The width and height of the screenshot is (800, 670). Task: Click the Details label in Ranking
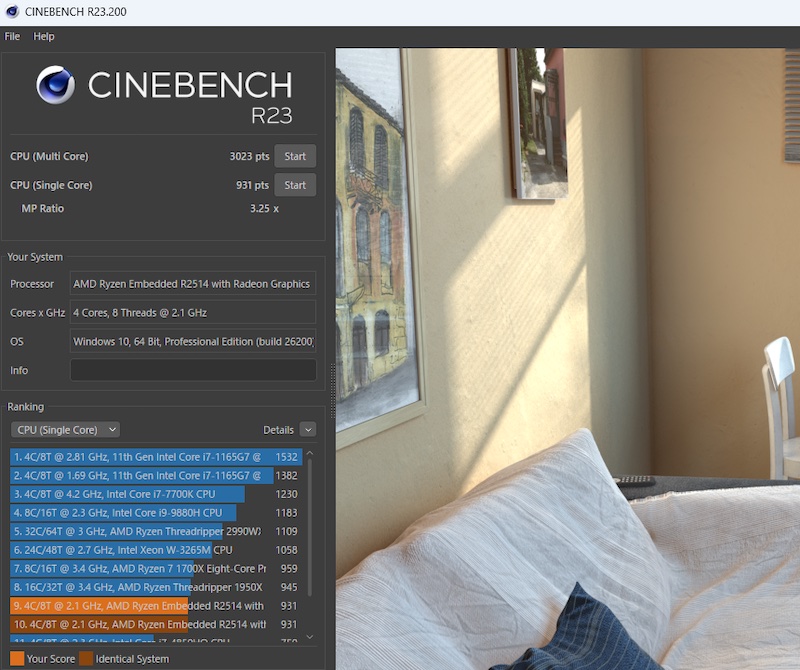click(278, 430)
